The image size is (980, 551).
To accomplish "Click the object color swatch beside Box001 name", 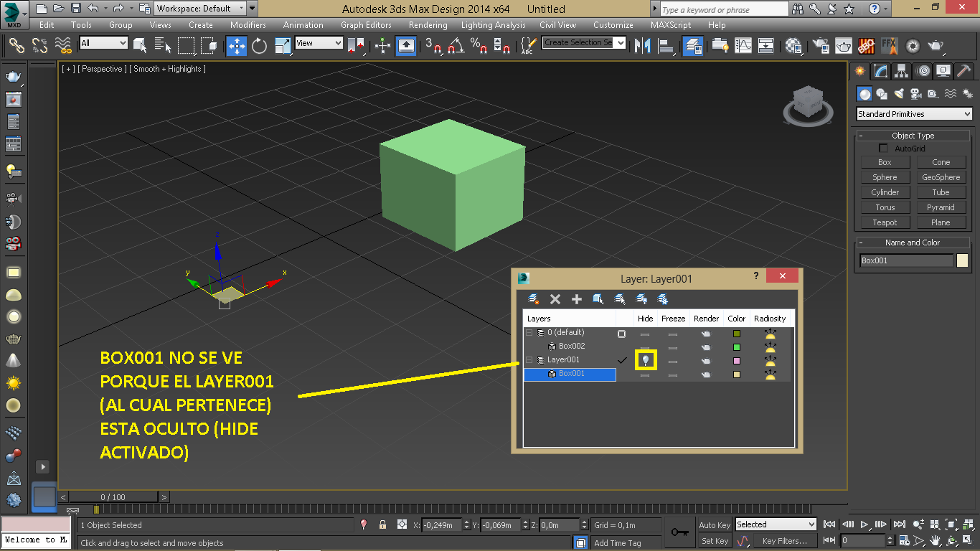I will (963, 260).
